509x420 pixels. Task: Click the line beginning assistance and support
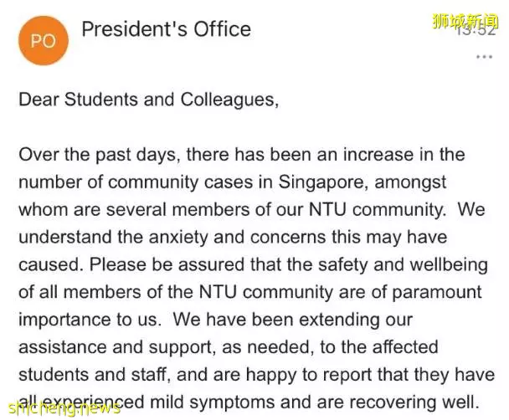click(x=229, y=347)
